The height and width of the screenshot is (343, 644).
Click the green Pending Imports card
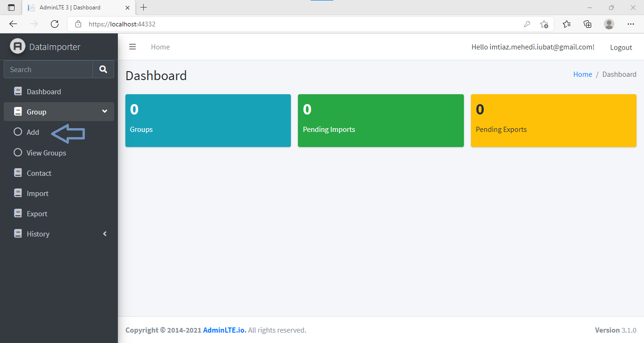click(380, 120)
